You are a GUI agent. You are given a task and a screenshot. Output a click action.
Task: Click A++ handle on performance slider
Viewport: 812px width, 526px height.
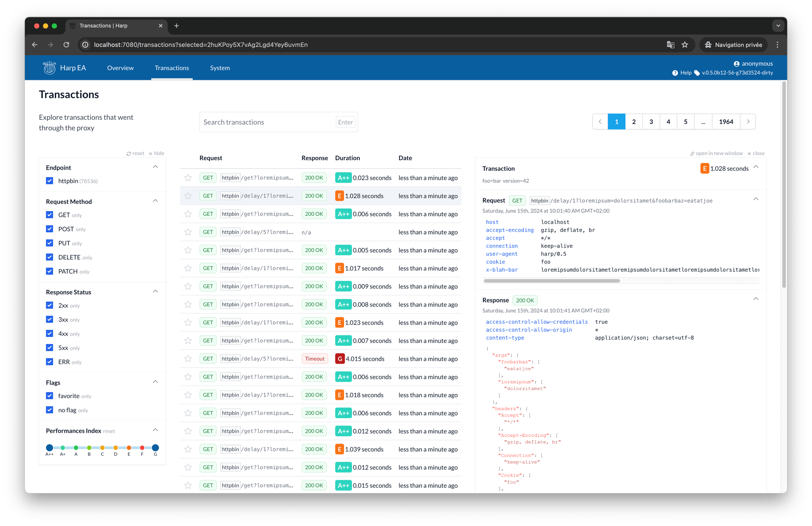[x=49, y=448]
